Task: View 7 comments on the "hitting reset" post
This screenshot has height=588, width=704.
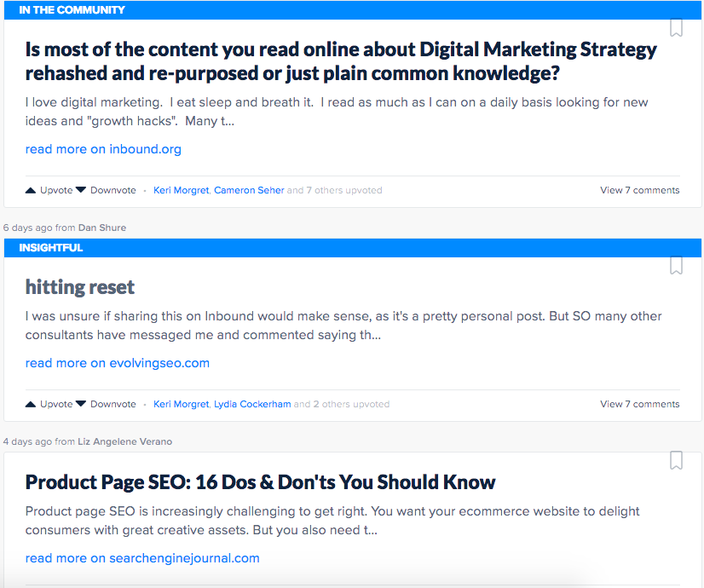Action: pos(640,403)
